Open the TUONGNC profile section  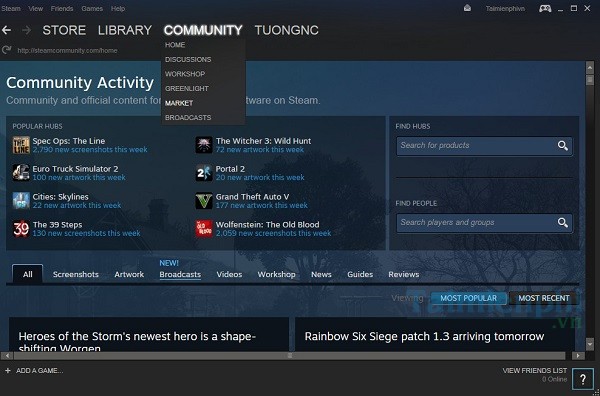click(x=287, y=30)
